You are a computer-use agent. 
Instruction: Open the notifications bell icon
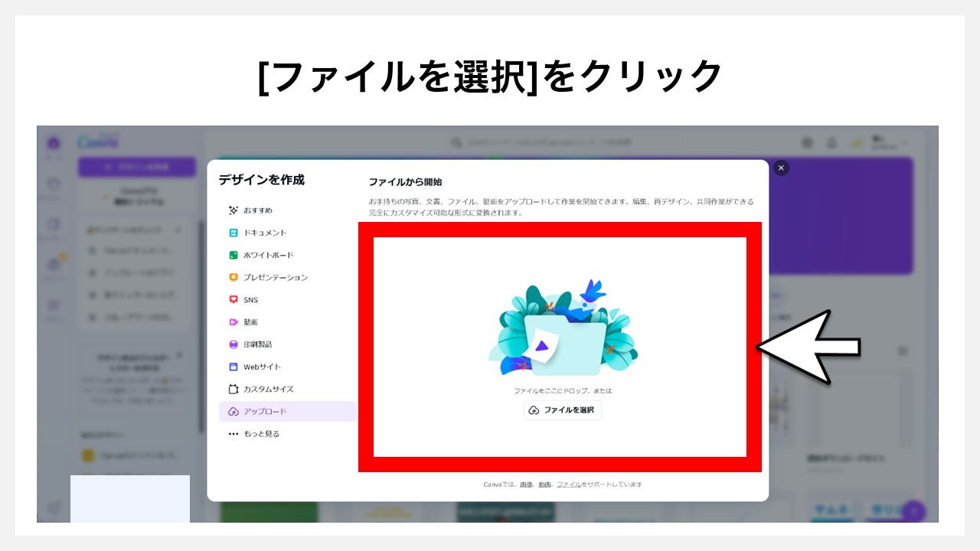(x=831, y=142)
